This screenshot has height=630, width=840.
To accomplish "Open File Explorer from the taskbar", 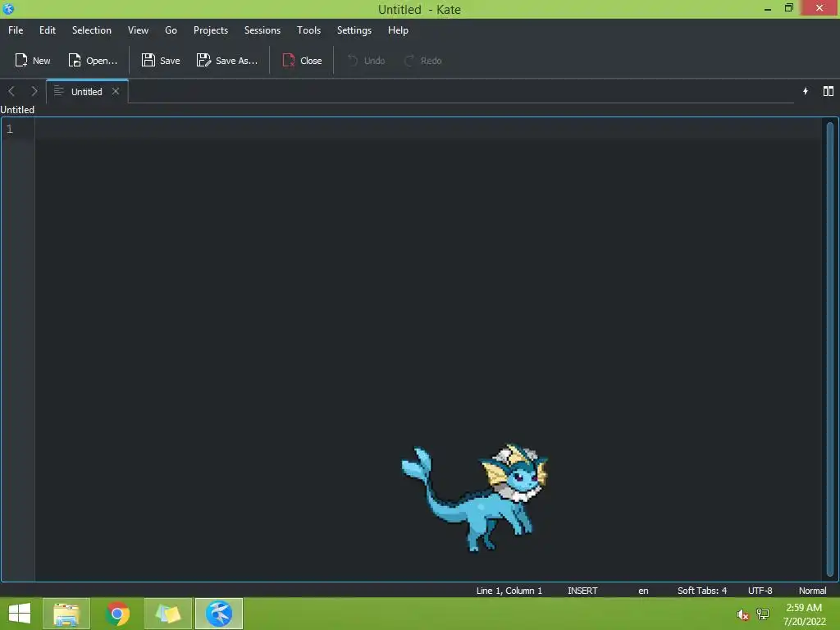I will pos(66,614).
